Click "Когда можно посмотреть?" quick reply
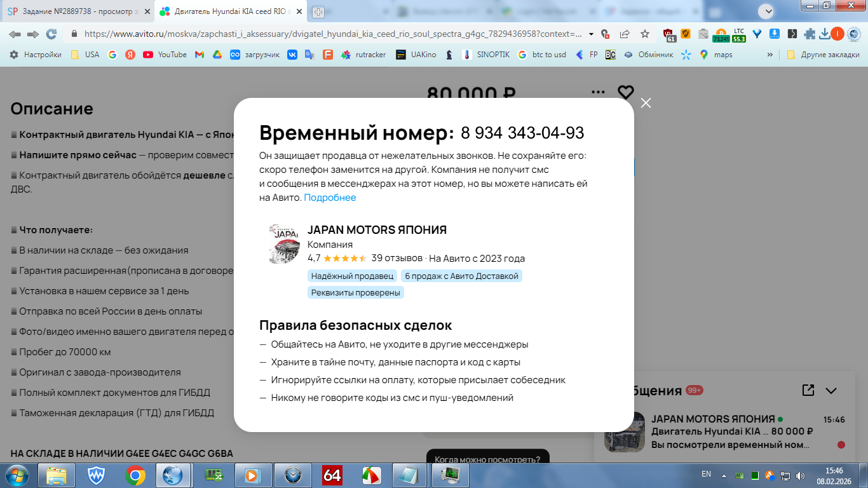 pos(487,459)
